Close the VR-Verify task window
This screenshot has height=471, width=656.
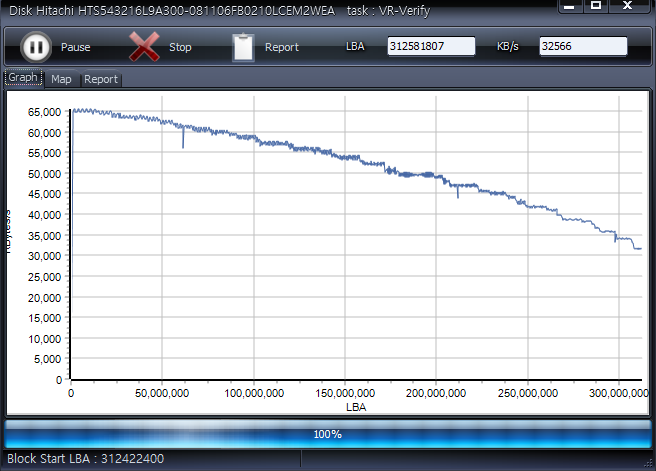(627, 5)
